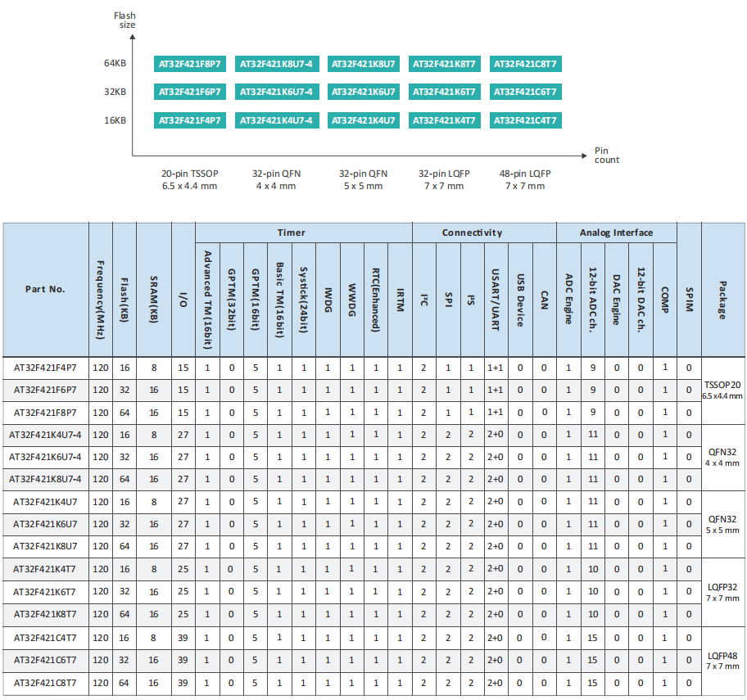Viewport: 747px width, 700px height.
Task: Select the 64KB flash size axis label
Action: [115, 64]
